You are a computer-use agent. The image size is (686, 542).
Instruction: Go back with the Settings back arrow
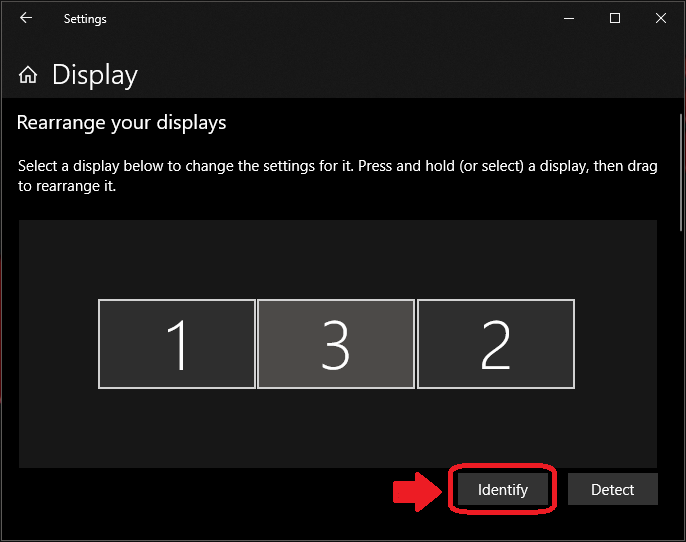coord(26,18)
